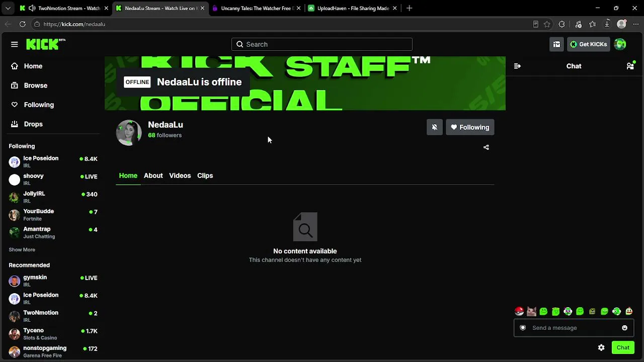Open shoovy channel in Following list
This screenshot has width=644, height=362.
[x=53, y=179]
